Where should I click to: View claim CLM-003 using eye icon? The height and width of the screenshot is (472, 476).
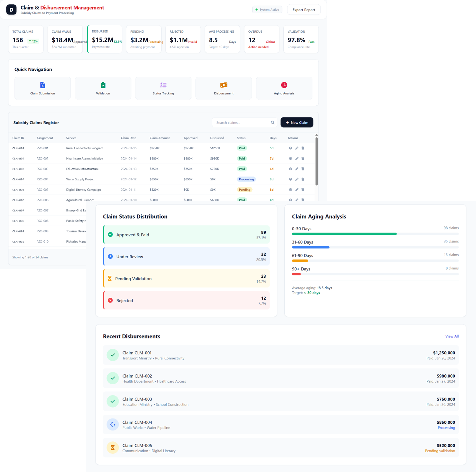click(291, 169)
